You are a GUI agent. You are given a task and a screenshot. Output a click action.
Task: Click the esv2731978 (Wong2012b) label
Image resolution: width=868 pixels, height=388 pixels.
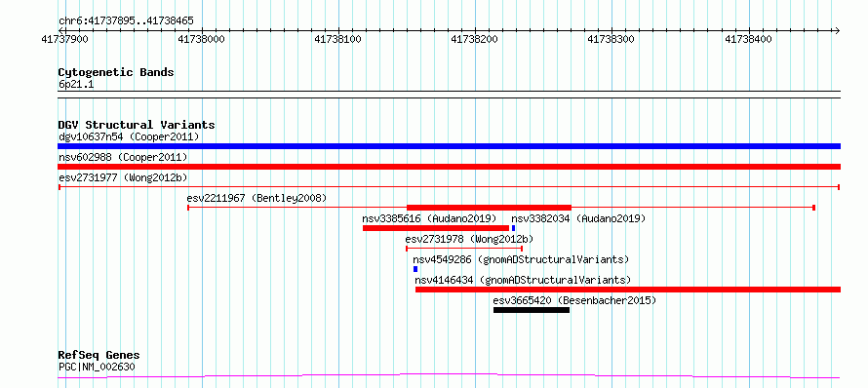469,239
